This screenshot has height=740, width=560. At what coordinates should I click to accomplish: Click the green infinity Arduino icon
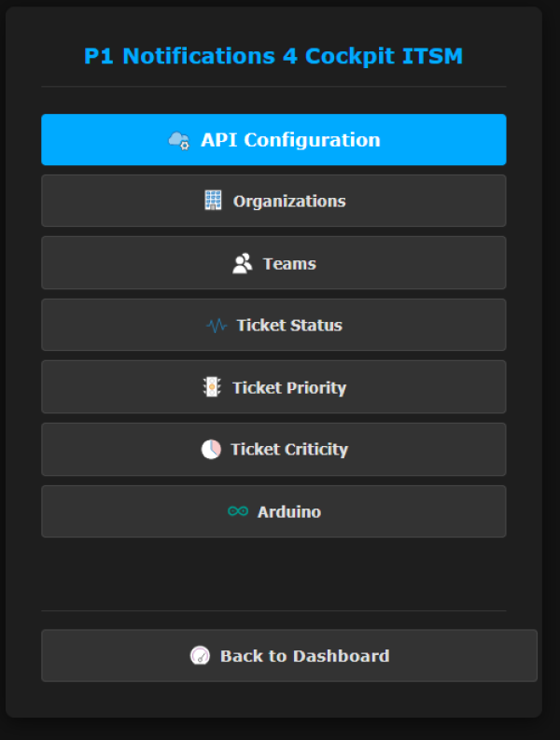[x=238, y=511]
